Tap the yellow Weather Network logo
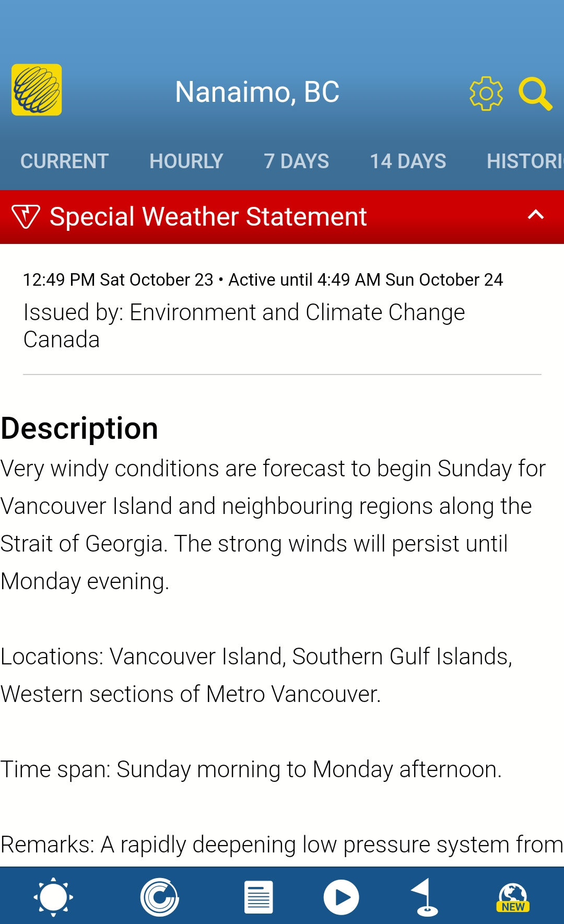The width and height of the screenshot is (564, 924). pos(37,90)
